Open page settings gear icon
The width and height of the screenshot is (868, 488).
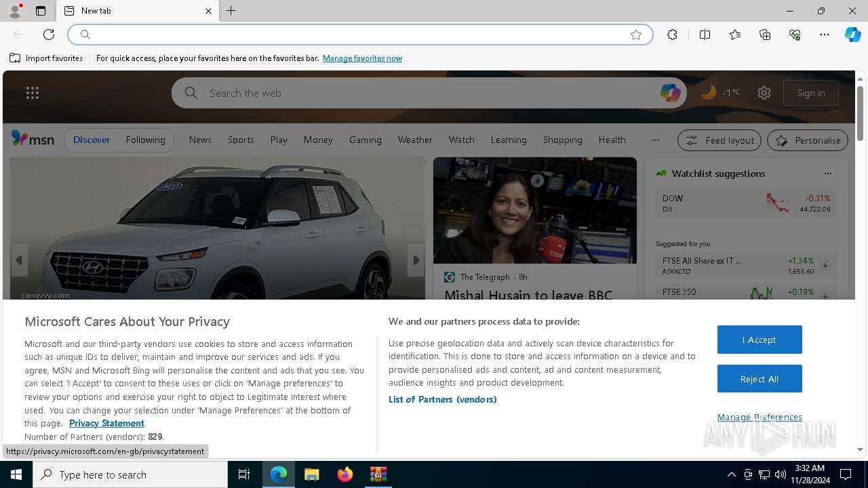[x=764, y=93]
